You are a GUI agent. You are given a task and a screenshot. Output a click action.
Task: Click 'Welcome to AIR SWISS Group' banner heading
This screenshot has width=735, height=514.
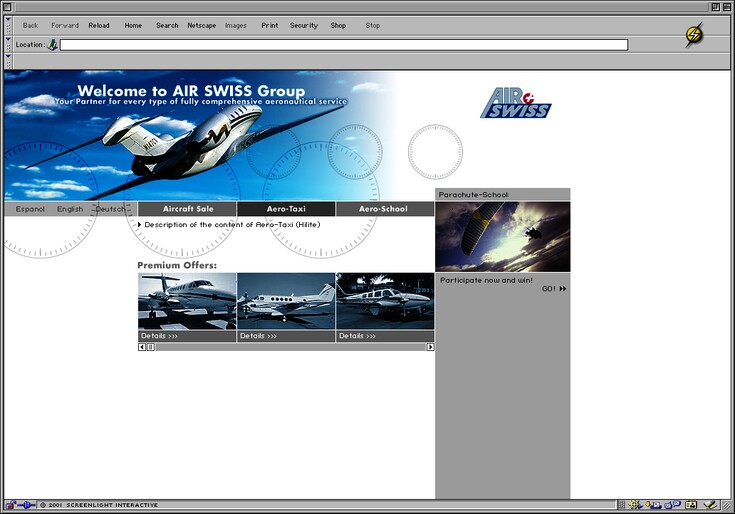click(x=191, y=90)
